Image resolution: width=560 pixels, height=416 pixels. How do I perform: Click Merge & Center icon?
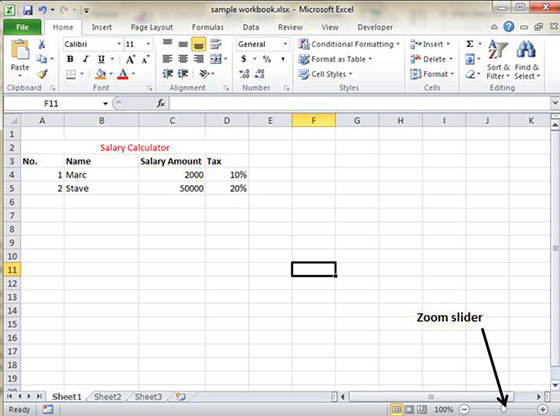tap(216, 59)
